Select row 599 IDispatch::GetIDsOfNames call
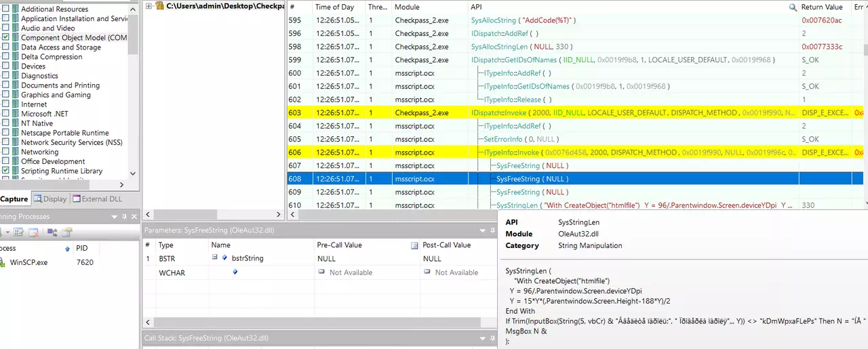This screenshot has width=868, height=349. [x=576, y=60]
